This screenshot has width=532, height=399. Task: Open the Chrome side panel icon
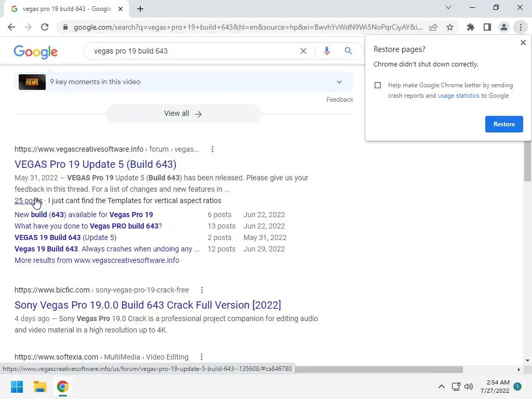click(487, 27)
